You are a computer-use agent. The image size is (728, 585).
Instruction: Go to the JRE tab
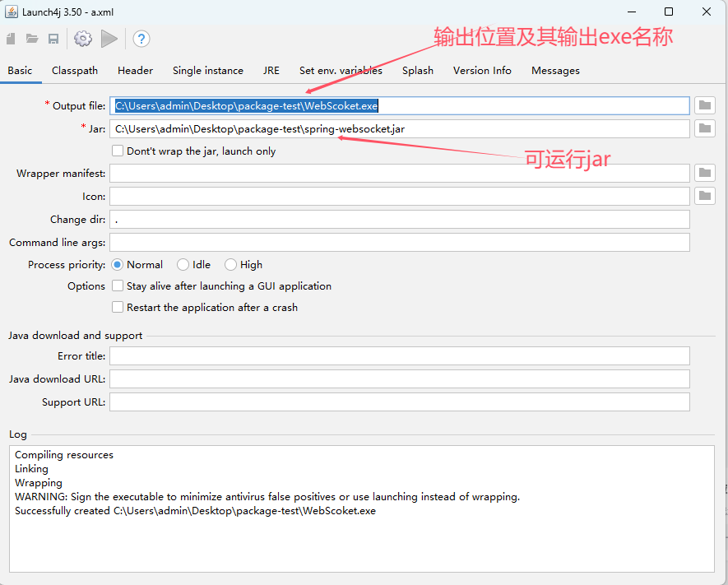tap(271, 71)
